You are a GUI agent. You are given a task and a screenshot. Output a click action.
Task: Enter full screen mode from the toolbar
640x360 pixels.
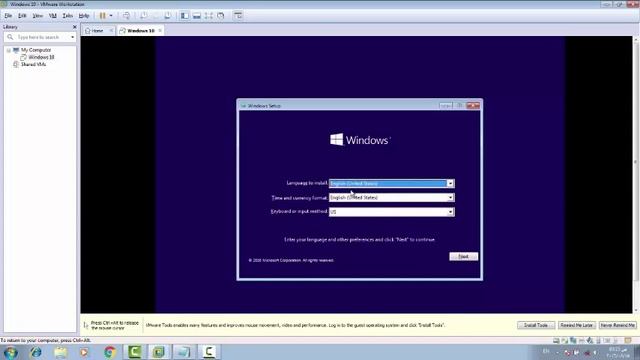pos(209,16)
